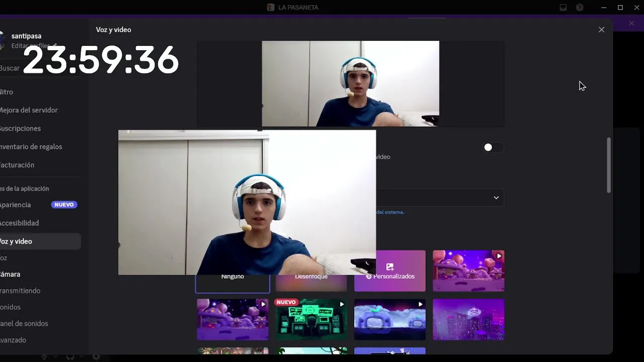Pick the purple neon city background
The width and height of the screenshot is (644, 362).
click(x=468, y=320)
